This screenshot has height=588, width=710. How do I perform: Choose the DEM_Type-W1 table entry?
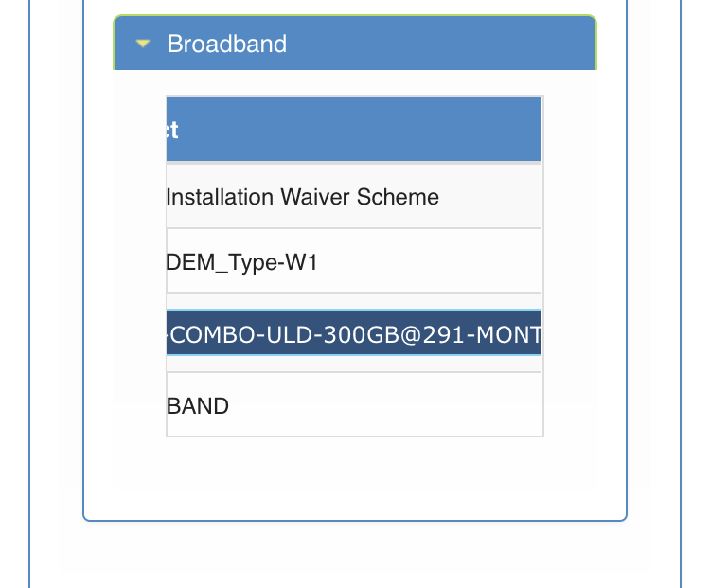242,261
